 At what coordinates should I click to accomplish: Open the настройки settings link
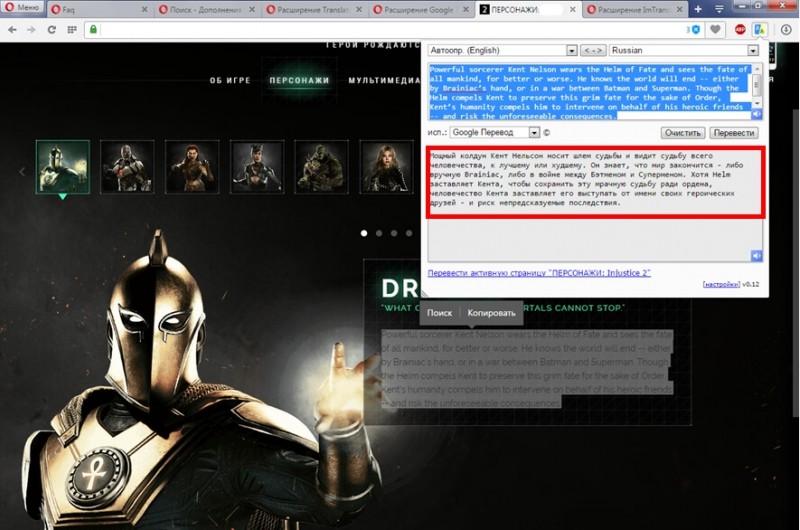coord(721,284)
